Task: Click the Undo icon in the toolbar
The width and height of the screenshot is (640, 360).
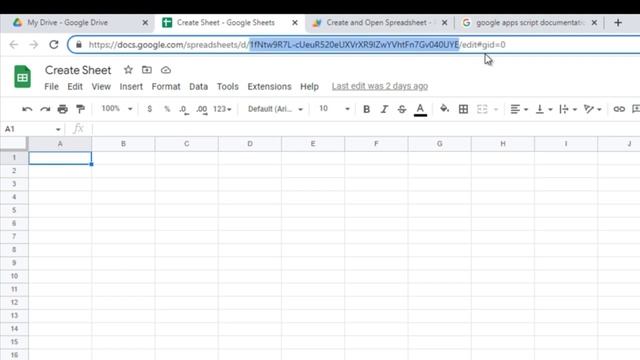Action: [27, 109]
